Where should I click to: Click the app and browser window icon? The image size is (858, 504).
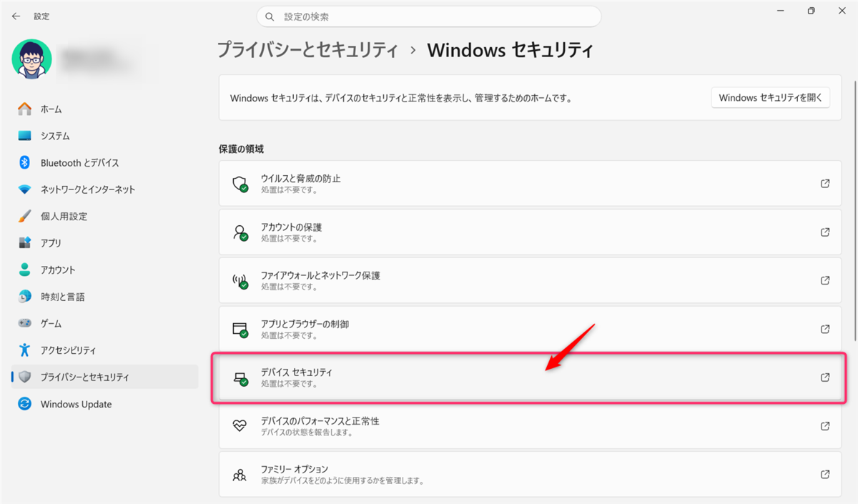click(x=240, y=329)
